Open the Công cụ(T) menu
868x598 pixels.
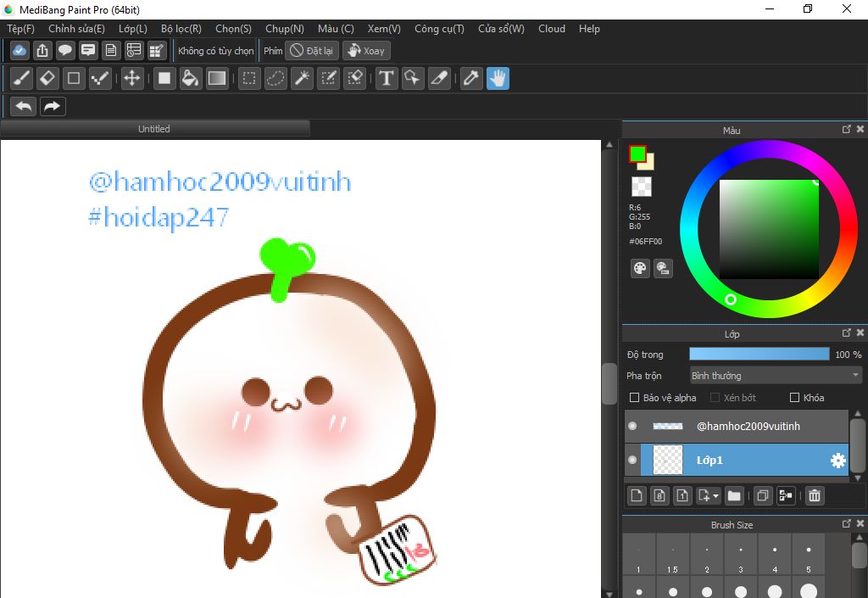pyautogui.click(x=439, y=29)
